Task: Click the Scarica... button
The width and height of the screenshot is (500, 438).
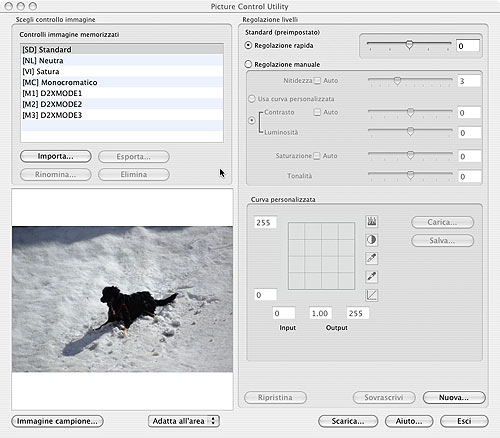Action: coord(348,421)
